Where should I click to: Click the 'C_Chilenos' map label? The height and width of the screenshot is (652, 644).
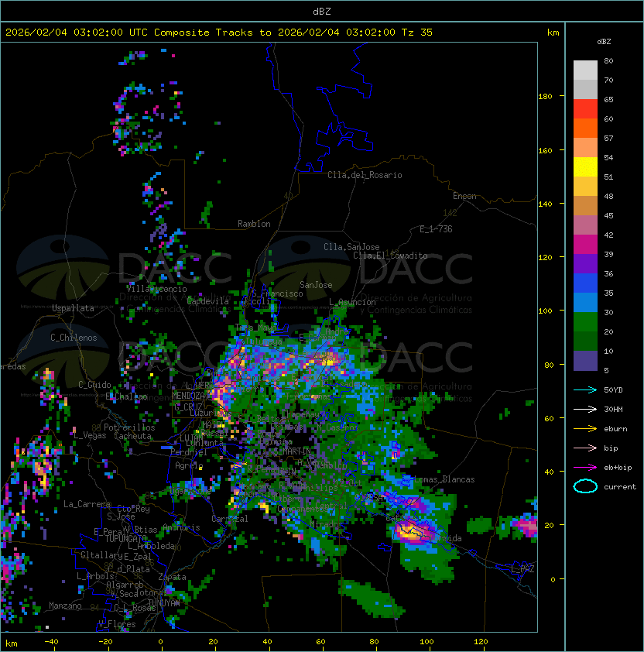click(74, 338)
